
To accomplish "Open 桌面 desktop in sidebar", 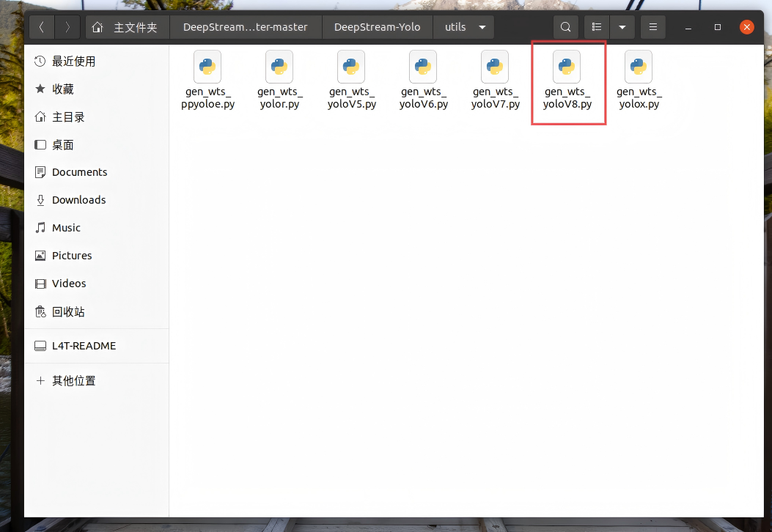I will click(97, 144).
